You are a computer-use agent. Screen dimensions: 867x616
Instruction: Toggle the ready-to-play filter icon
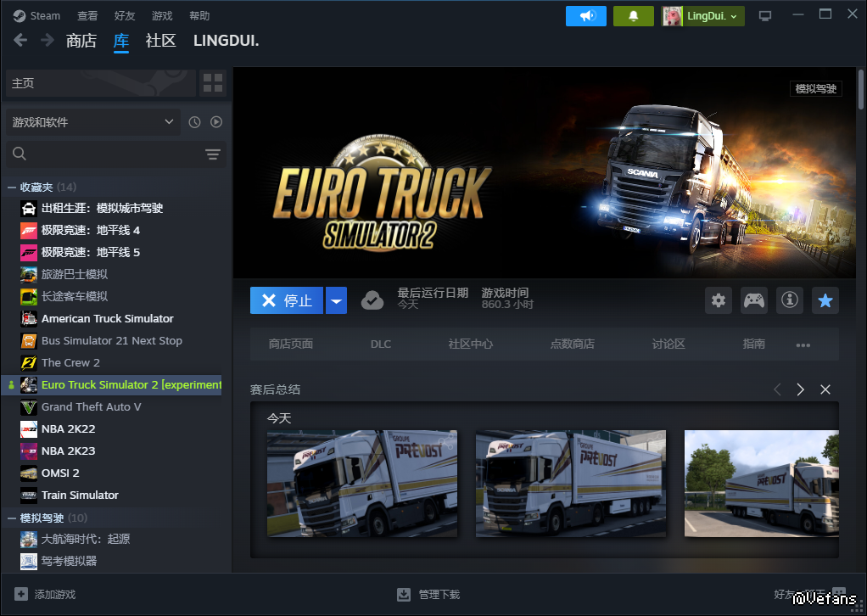(216, 122)
